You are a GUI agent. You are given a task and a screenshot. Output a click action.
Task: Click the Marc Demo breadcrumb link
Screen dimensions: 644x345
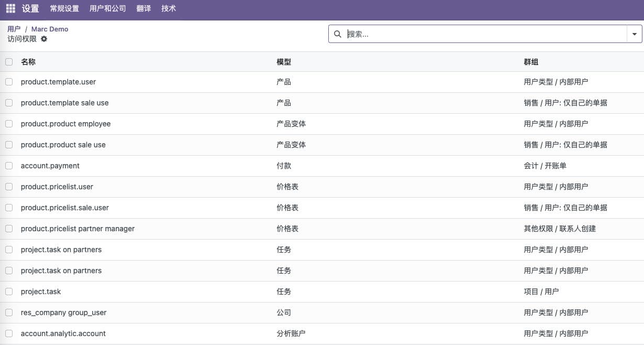[x=50, y=29]
